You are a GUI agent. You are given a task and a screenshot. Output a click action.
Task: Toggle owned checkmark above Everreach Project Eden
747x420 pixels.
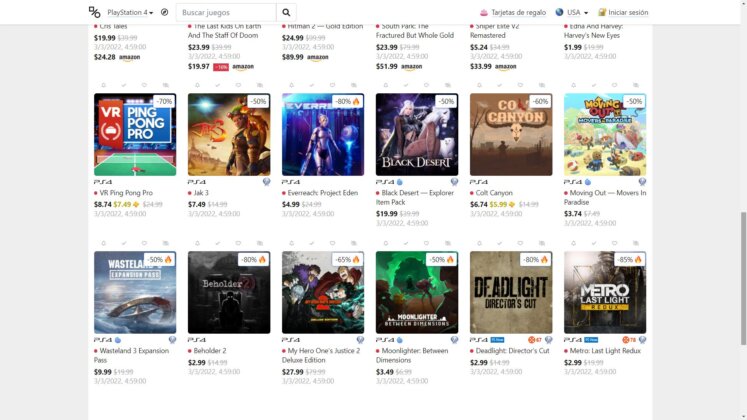pyautogui.click(x=312, y=85)
